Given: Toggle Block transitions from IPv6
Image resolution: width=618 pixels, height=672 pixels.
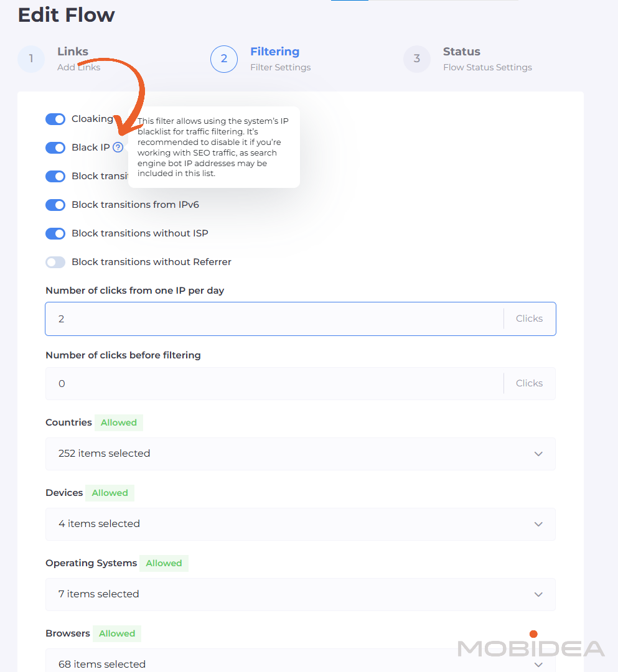Looking at the screenshot, I should tap(55, 205).
